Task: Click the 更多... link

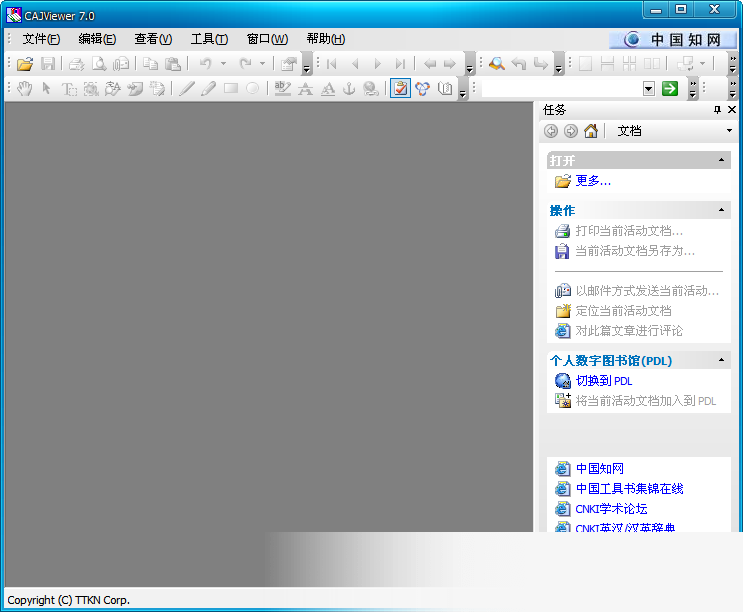Action: [x=593, y=180]
